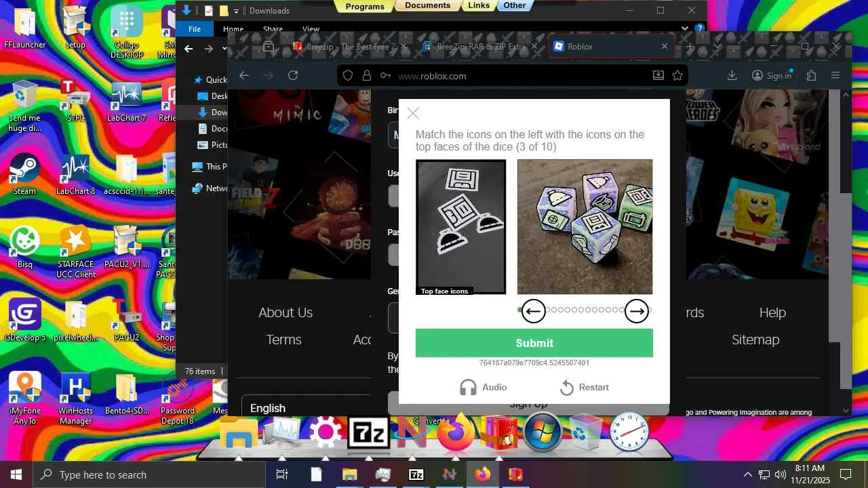Image resolution: width=868 pixels, height=488 pixels.
Task: Open pixelwheel folder on desktop
Action: click(x=75, y=320)
